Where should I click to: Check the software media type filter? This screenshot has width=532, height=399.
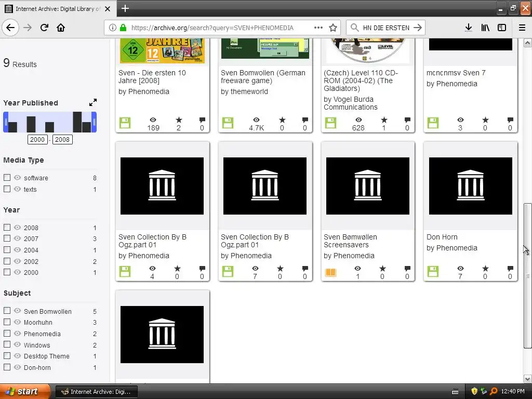[x=7, y=178]
